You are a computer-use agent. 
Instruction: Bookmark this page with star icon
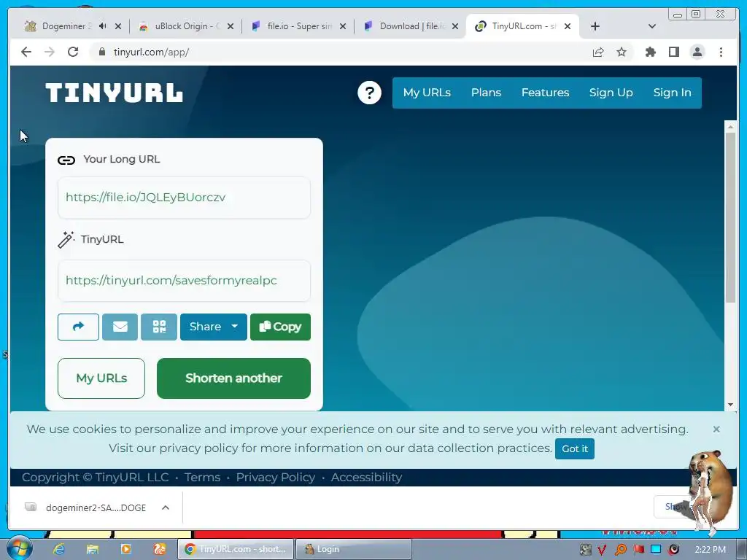[x=622, y=52]
